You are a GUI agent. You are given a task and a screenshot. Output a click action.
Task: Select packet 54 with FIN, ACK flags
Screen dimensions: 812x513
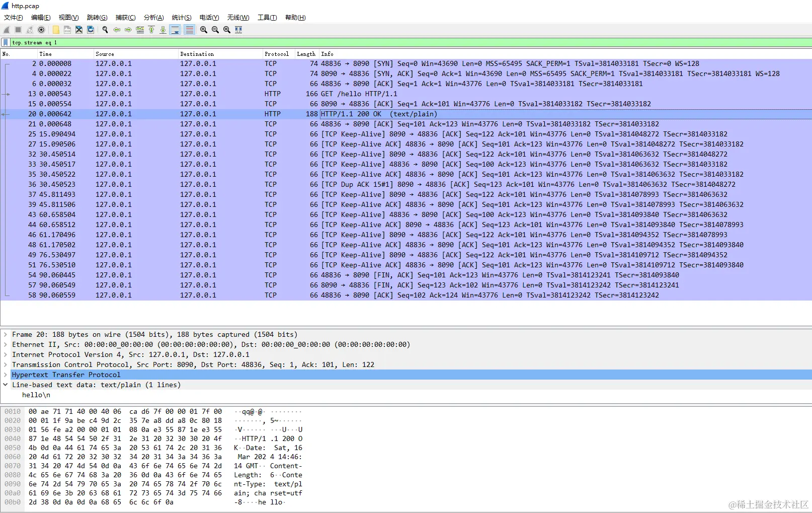(406, 275)
